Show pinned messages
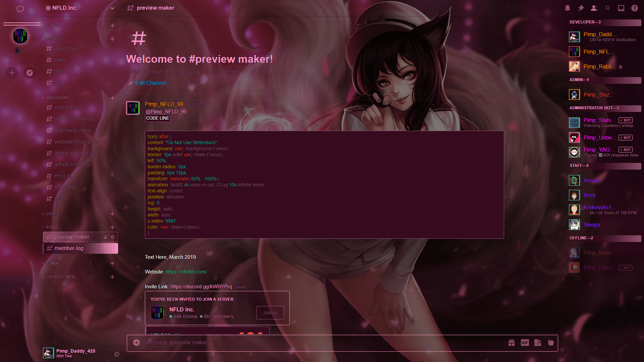This screenshot has width=644, height=362. tap(581, 8)
